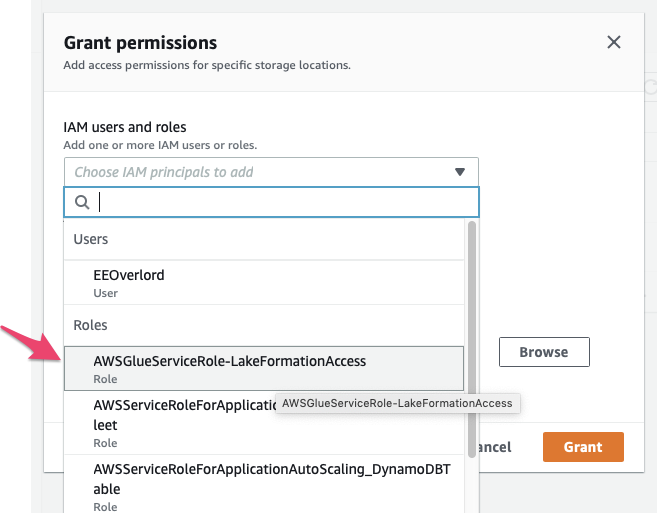Select AWSGlueServiceRole-LakeFormationAccess role

pos(229,361)
